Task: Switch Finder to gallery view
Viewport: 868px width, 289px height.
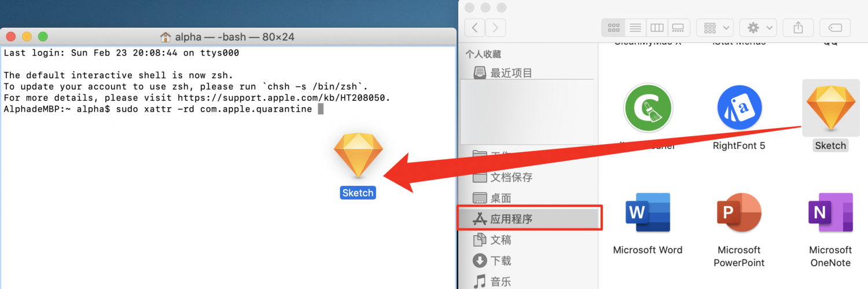Action: pyautogui.click(x=678, y=27)
